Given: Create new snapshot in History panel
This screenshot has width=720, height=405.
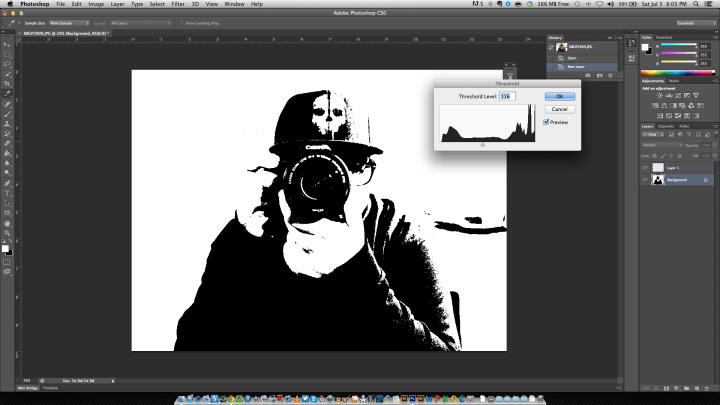Looking at the screenshot, I should pyautogui.click(x=599, y=75).
